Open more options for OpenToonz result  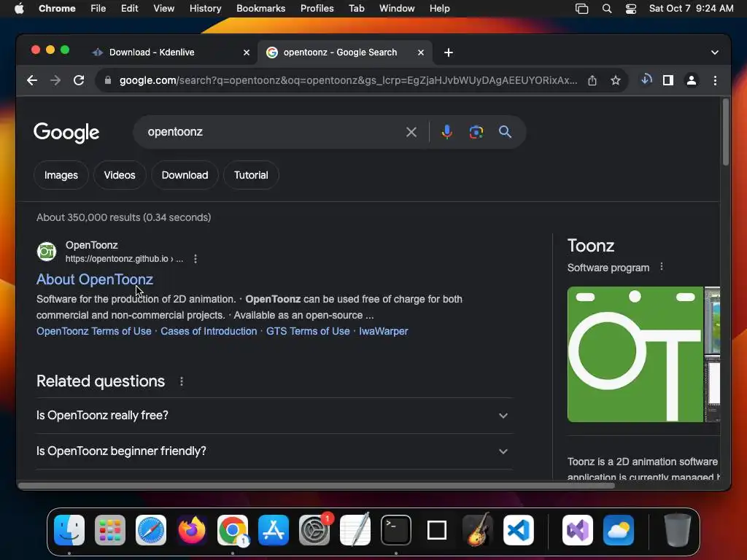click(x=196, y=259)
